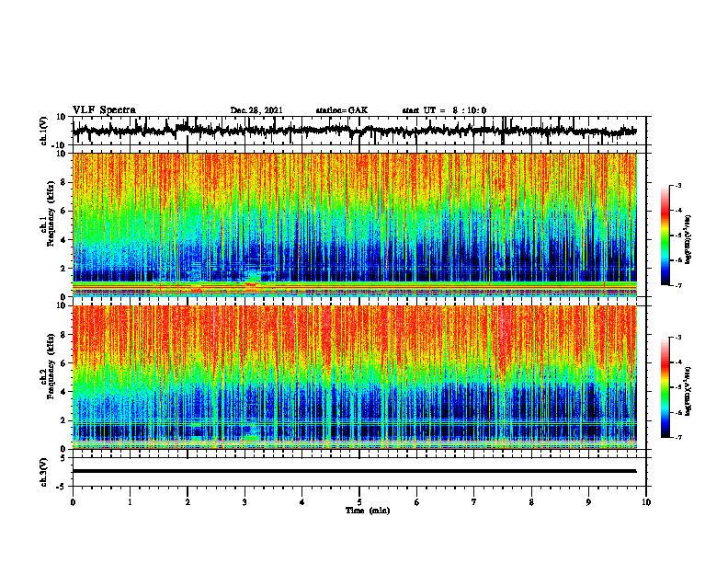This screenshot has height=563, width=728.
Task: Click the ch.1 voltage waveform trace panel
Action: [x=359, y=131]
